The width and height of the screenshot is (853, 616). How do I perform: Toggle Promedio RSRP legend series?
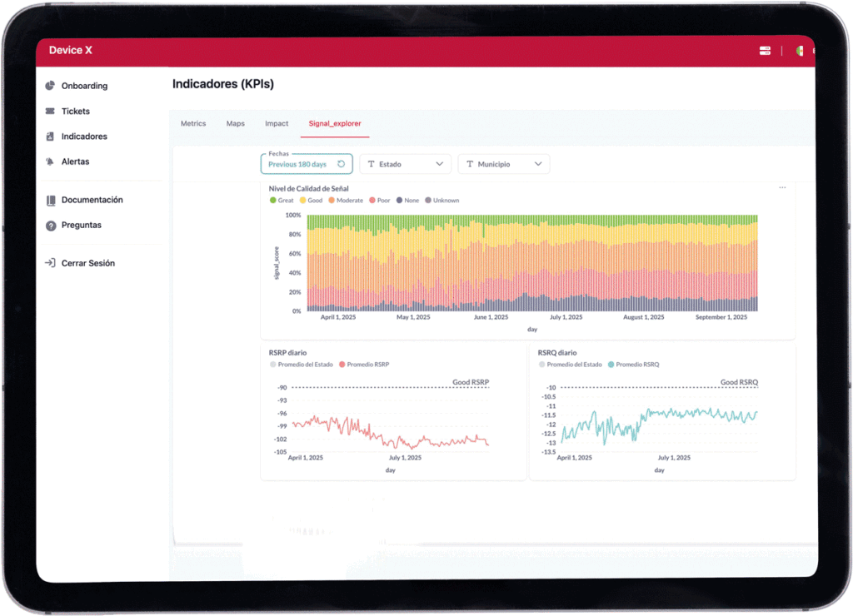[342, 365]
